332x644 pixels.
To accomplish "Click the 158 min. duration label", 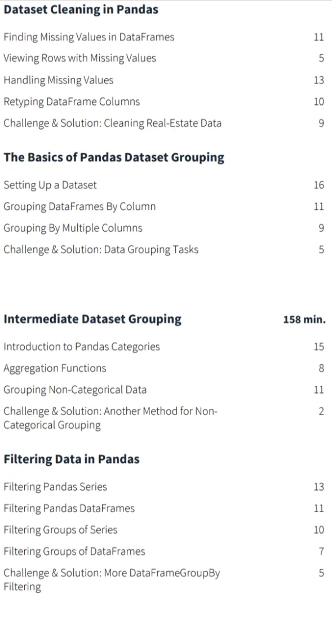I will 304,320.
